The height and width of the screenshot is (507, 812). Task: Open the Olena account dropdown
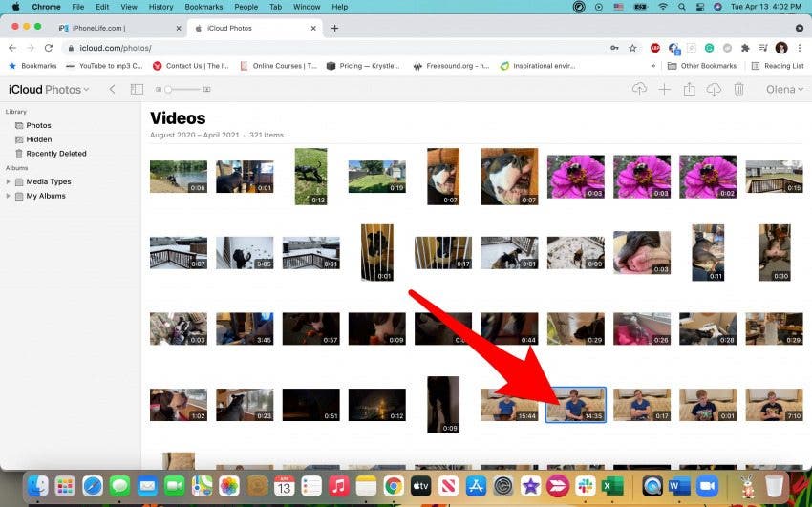pyautogui.click(x=784, y=89)
